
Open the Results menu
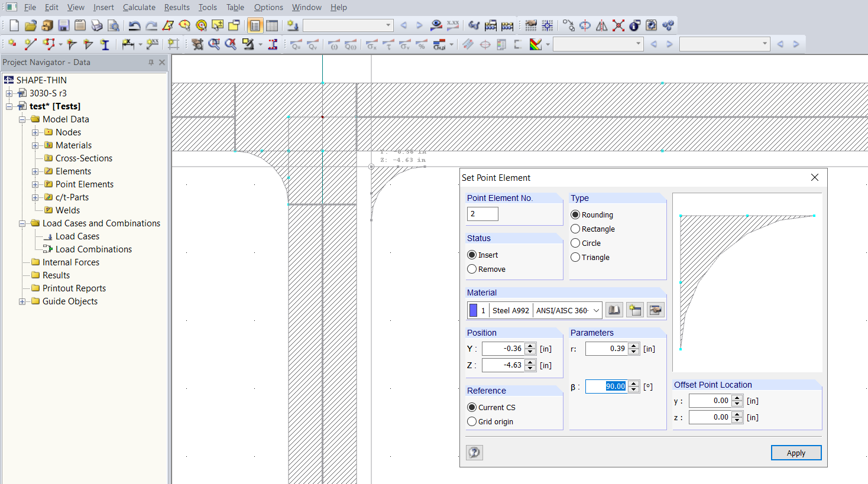[x=177, y=7]
